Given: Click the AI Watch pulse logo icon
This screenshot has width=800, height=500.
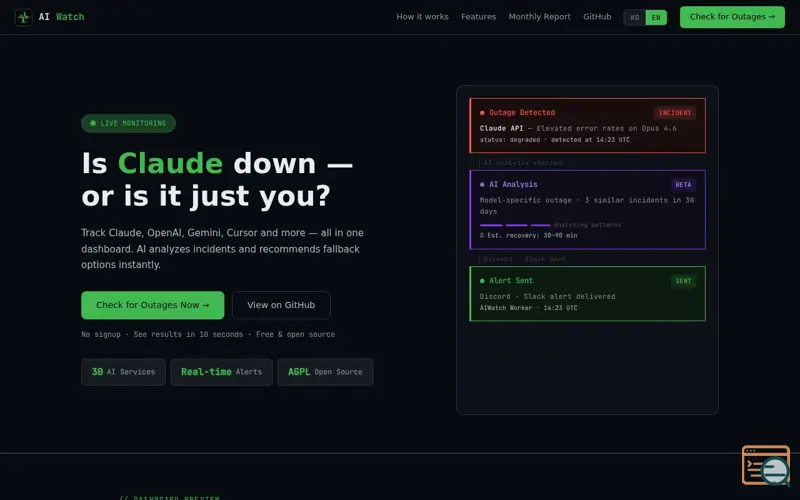Looking at the screenshot, I should pyautogui.click(x=23, y=17).
